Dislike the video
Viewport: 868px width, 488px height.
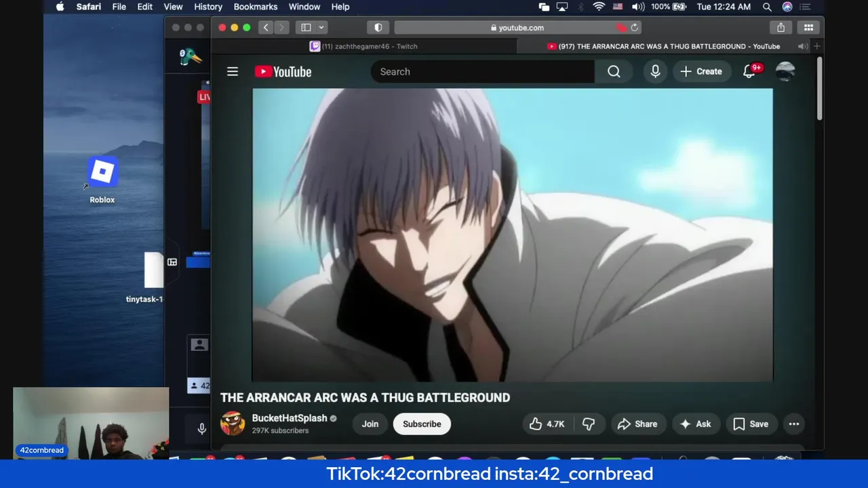[589, 424]
